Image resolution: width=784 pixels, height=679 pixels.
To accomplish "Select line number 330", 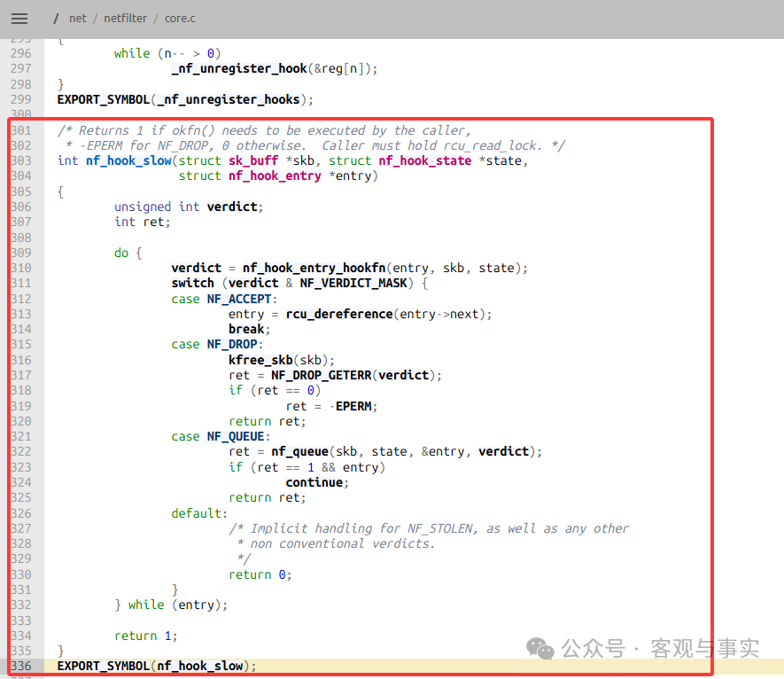I will click(21, 575).
